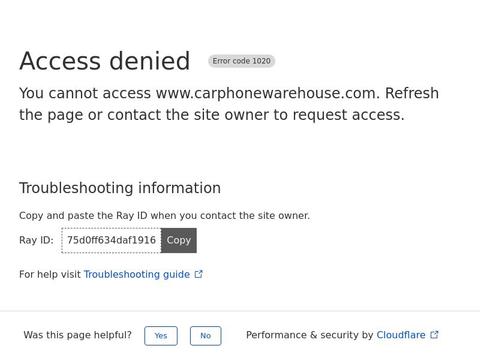Click the external link icon next to Cloudflare
The width and height of the screenshot is (480, 360).
pyautogui.click(x=434, y=335)
